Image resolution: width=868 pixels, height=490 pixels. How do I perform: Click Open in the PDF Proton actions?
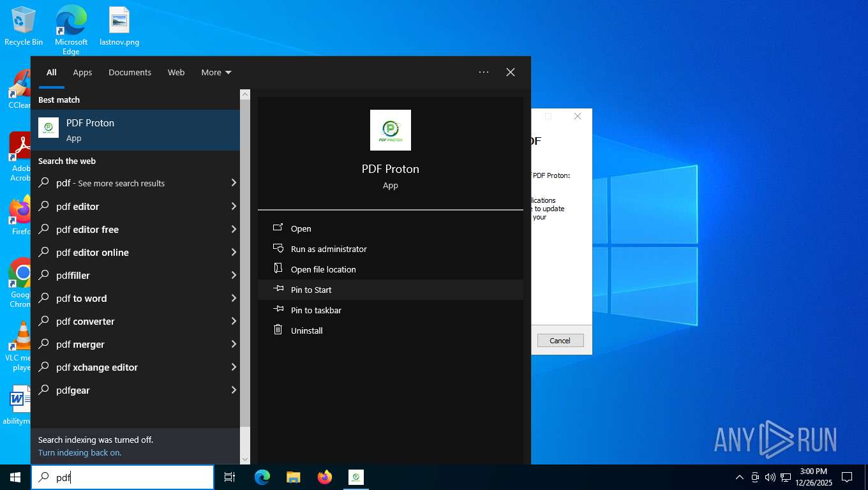pos(391,228)
